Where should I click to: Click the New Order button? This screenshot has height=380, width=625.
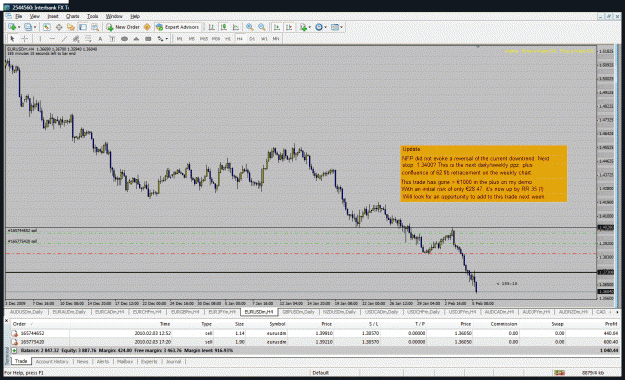click(123, 27)
